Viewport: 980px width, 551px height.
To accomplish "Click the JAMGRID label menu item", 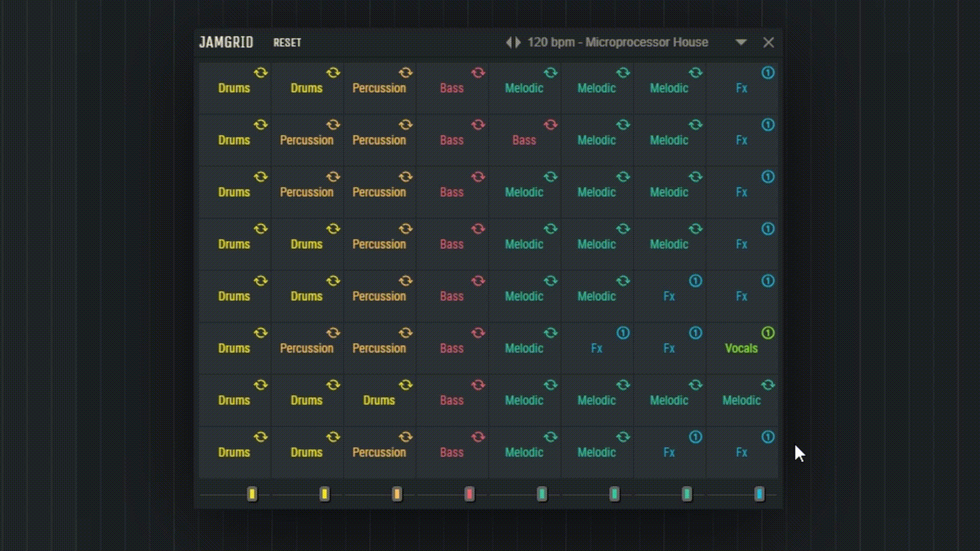I will click(x=226, y=42).
